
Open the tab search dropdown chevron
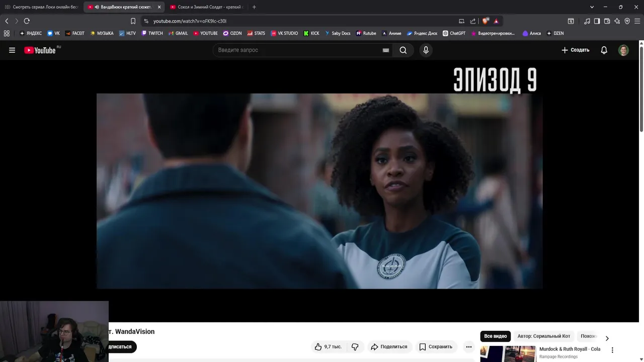click(x=592, y=7)
